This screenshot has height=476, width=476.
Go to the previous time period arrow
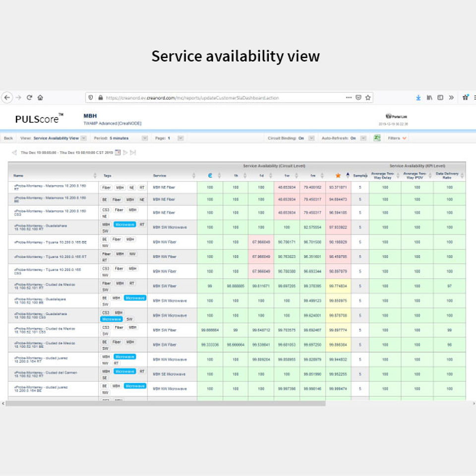[14, 152]
